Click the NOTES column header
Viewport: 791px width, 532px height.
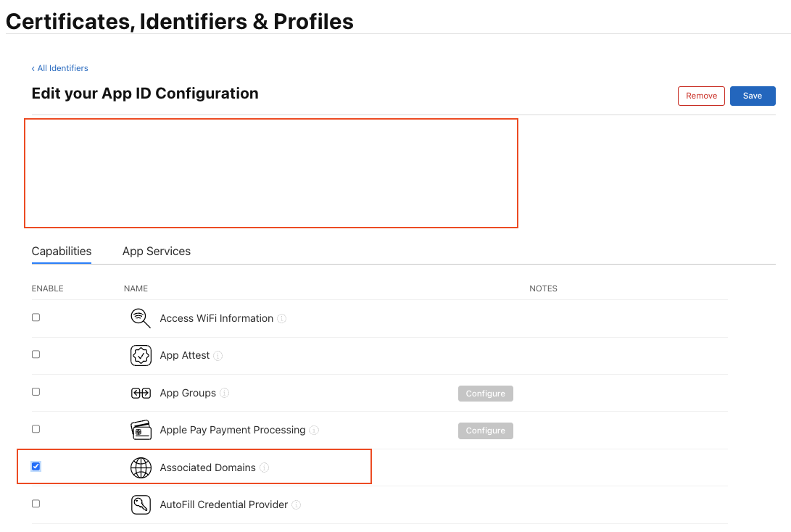pos(543,288)
